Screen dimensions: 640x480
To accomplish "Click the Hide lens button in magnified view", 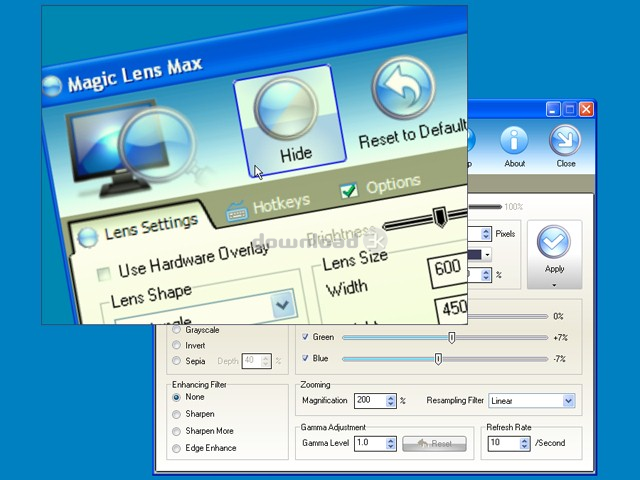I will (x=291, y=121).
